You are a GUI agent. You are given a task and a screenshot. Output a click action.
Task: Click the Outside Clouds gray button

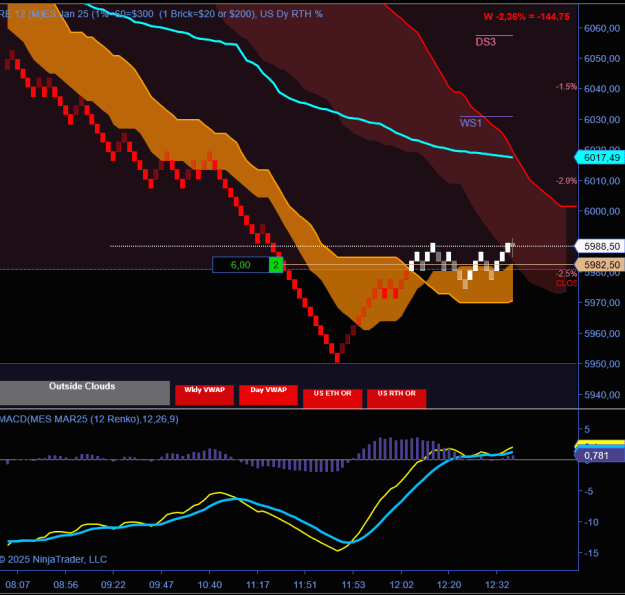click(85, 393)
